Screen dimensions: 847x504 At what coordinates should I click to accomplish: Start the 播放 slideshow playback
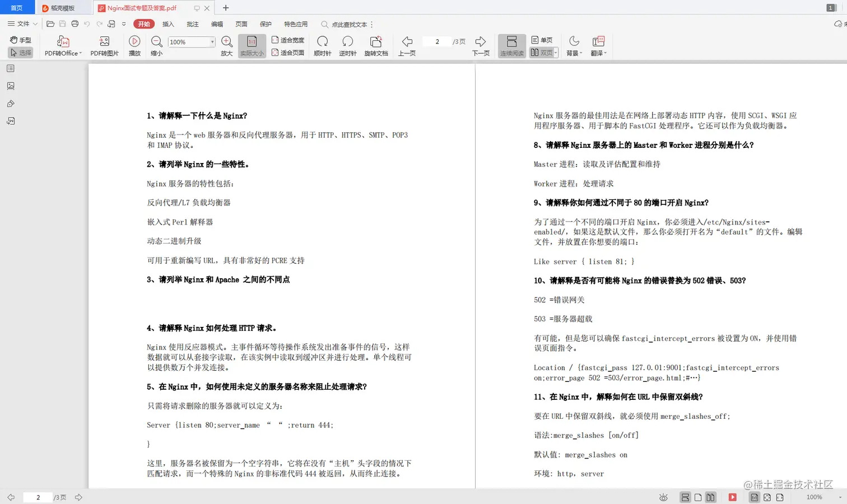click(134, 45)
